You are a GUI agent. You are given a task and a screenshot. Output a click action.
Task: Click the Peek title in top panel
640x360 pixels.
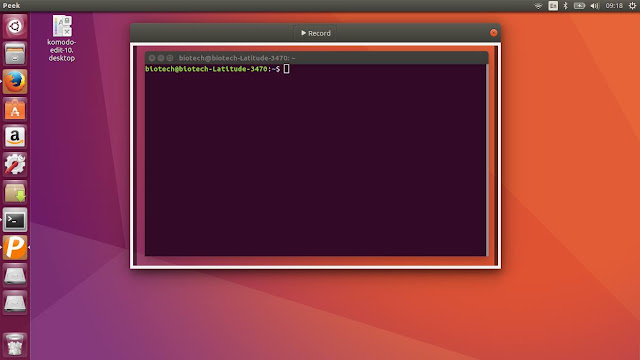coord(11,6)
